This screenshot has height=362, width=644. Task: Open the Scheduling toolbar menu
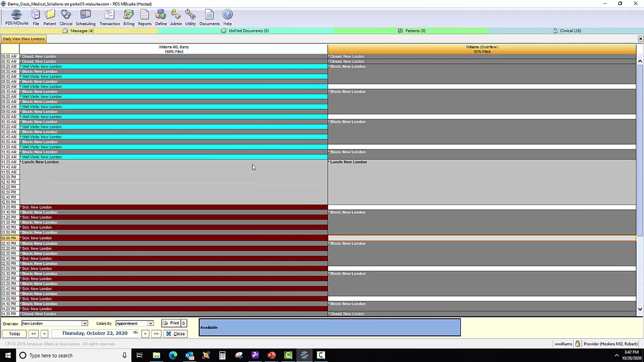pyautogui.click(x=85, y=17)
